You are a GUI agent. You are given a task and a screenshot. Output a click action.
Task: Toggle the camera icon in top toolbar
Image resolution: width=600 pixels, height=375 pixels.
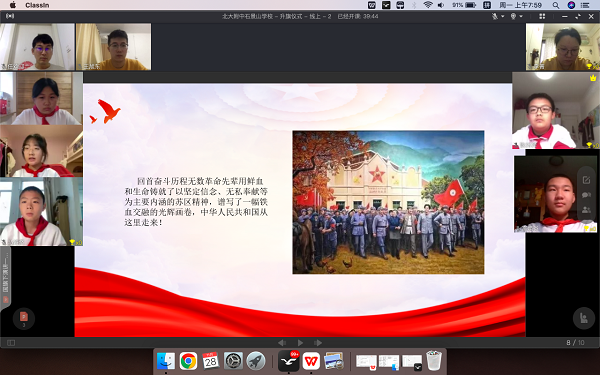513,16
